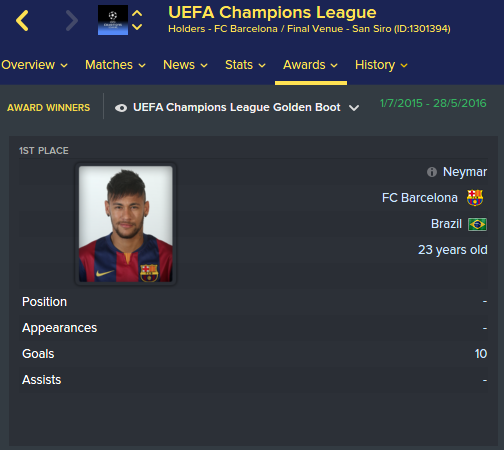Click the greyed forward navigation arrow
This screenshot has height=450, width=504.
72,21
